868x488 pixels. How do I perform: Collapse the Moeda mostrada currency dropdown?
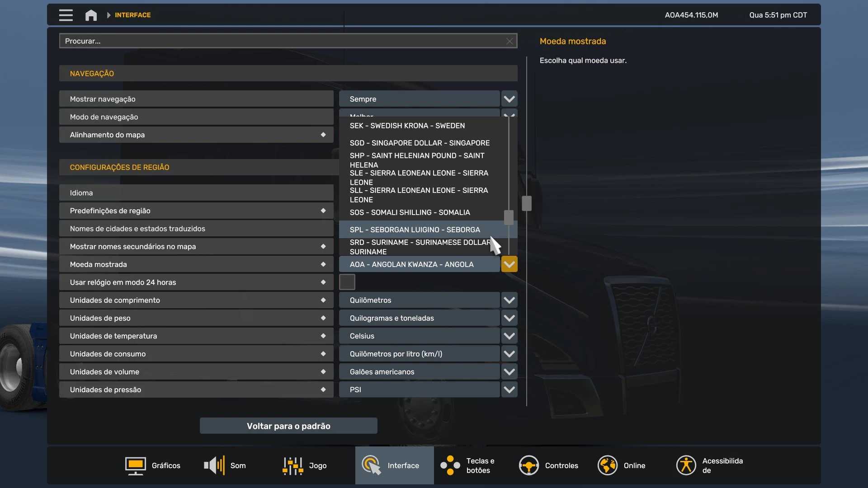[509, 264]
